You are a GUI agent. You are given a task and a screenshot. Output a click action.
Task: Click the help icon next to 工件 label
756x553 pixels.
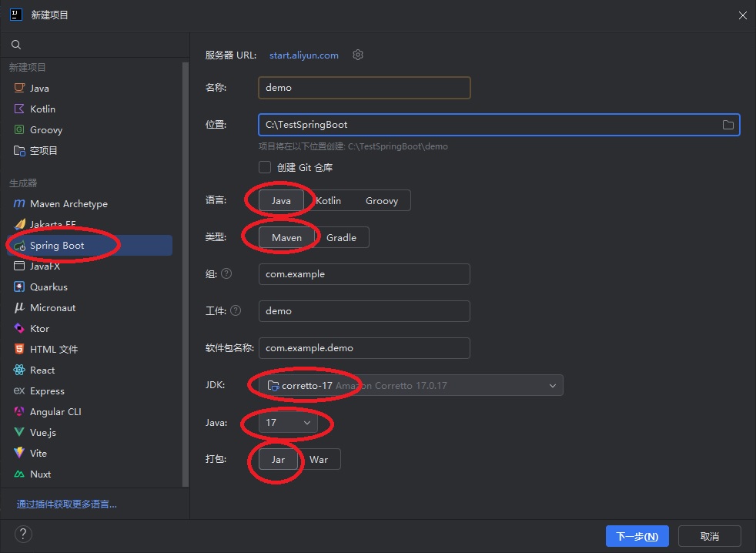[236, 310]
